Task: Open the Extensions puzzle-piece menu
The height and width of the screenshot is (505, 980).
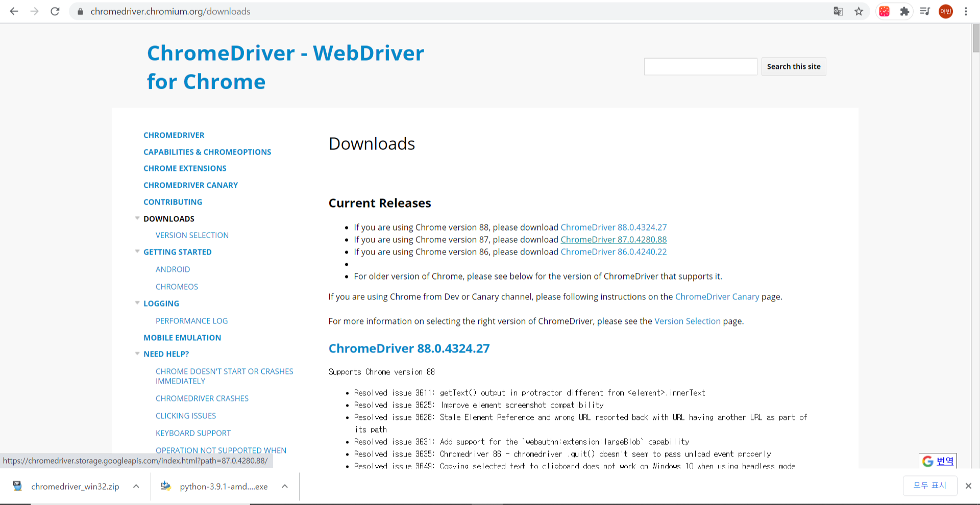Action: [904, 11]
